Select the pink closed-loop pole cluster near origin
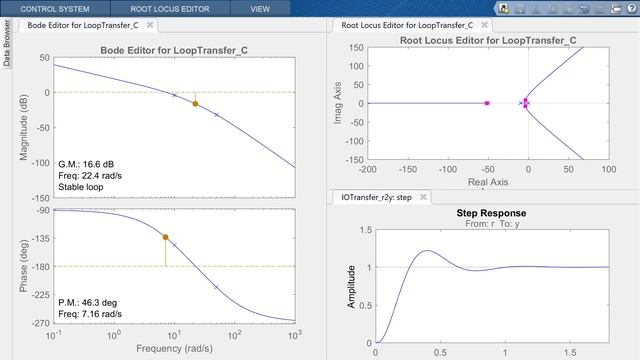 pos(526,103)
